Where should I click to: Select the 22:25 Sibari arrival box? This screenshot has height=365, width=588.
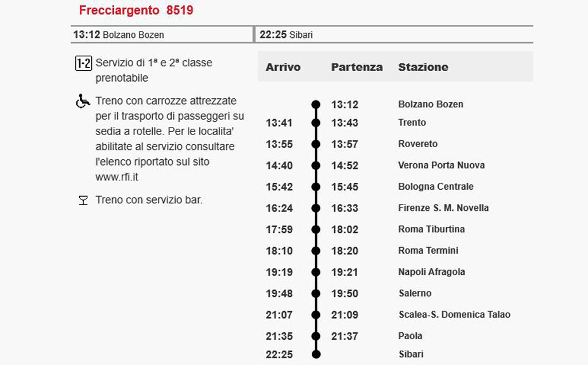point(394,34)
